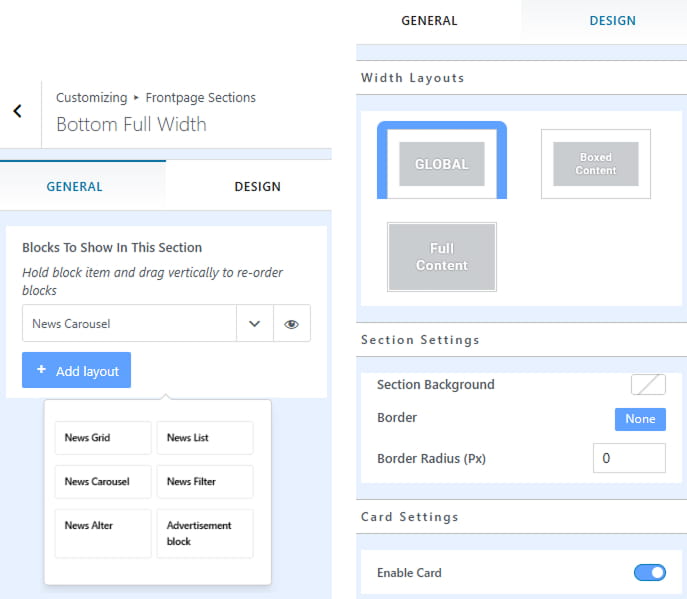Choose Full Content width layout
This screenshot has width=687, height=599.
point(442,257)
